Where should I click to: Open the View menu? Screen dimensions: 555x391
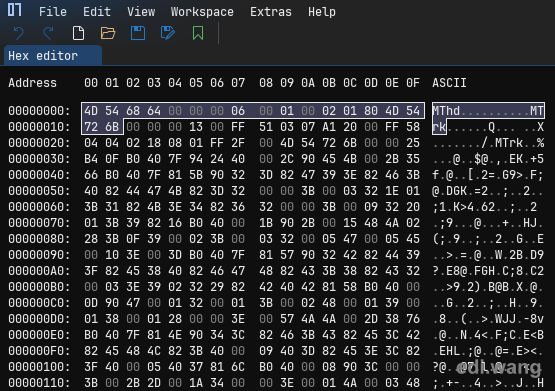pos(141,12)
